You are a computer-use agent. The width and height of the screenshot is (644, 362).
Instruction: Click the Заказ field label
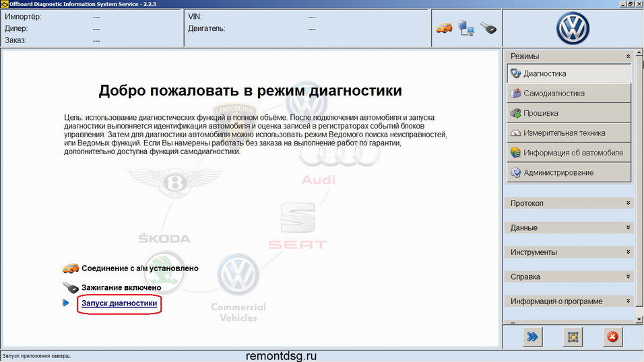click(x=15, y=40)
